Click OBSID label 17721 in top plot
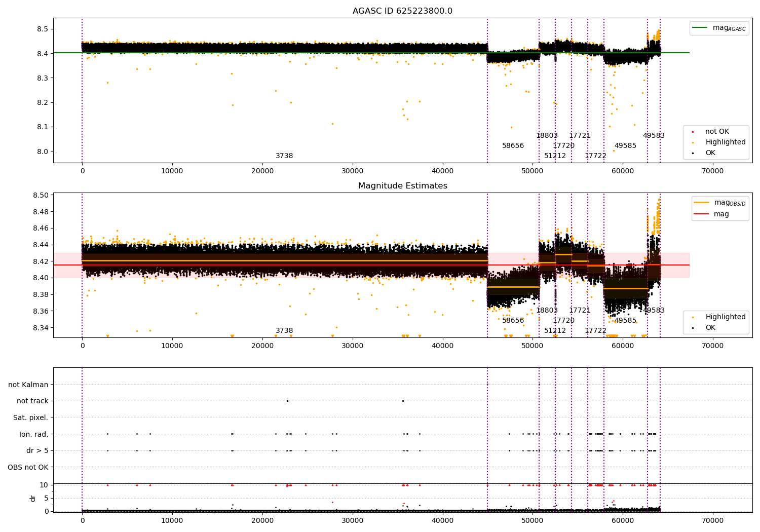 [580, 136]
